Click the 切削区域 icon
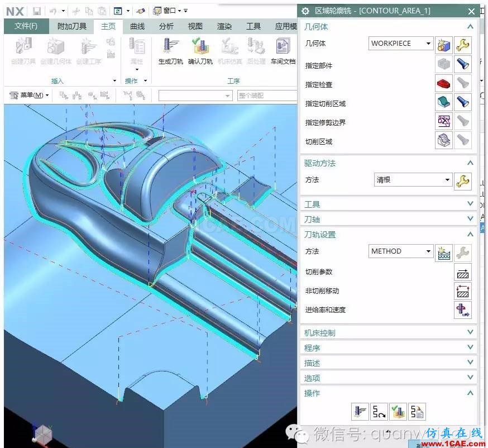Viewport: 488px width, 448px height. pos(444,140)
